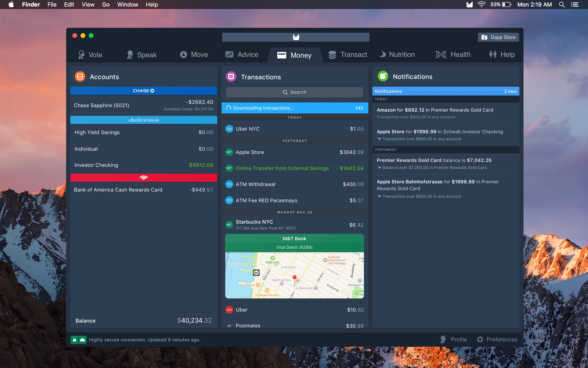This screenshot has height=368, width=588.
Task: Open Apple Store $1998.99 Schwab notification
Action: (446, 135)
